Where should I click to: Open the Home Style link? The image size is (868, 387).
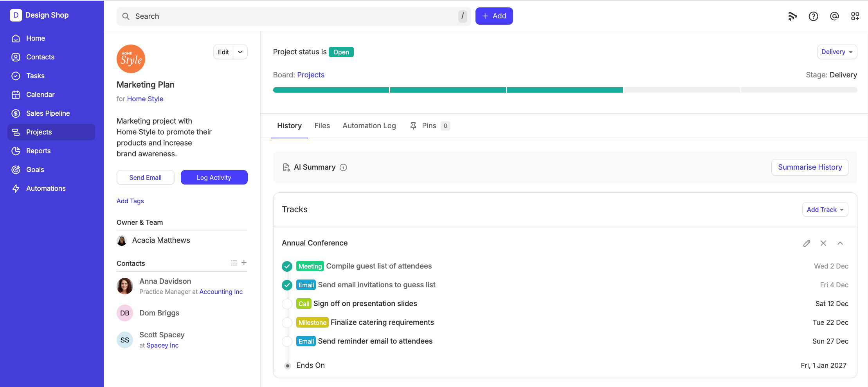point(145,99)
